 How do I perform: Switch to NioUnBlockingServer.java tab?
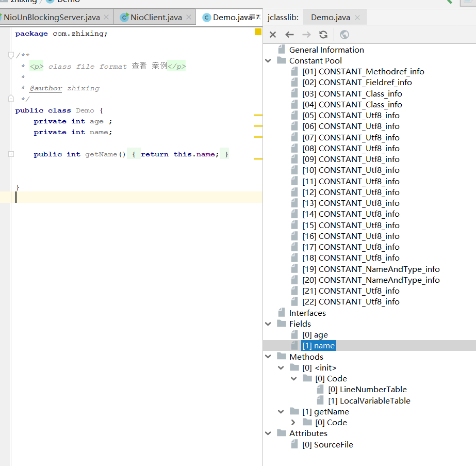pyautogui.click(x=52, y=18)
